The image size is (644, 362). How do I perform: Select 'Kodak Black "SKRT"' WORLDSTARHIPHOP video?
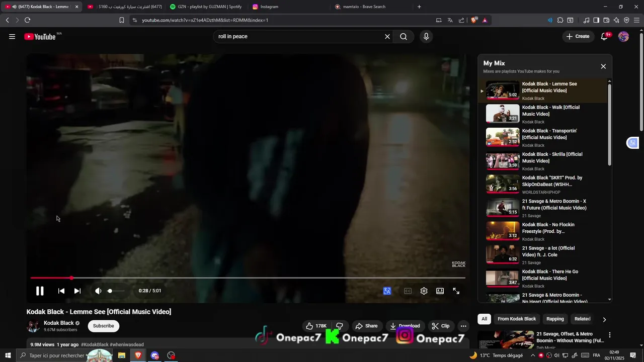542,185
